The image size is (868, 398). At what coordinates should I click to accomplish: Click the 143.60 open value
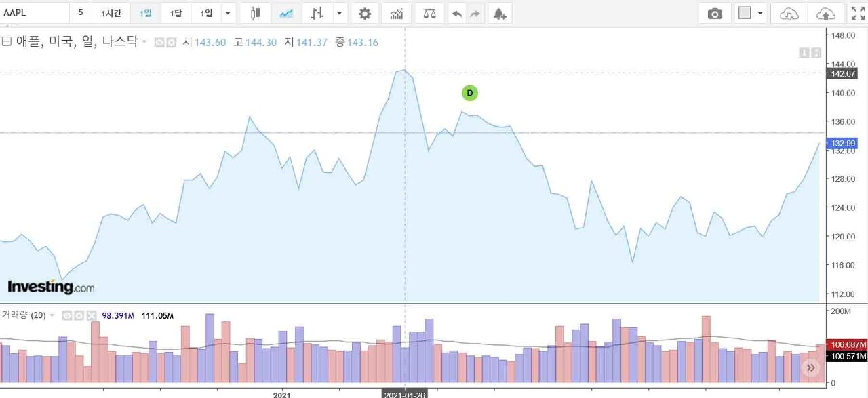[x=210, y=43]
